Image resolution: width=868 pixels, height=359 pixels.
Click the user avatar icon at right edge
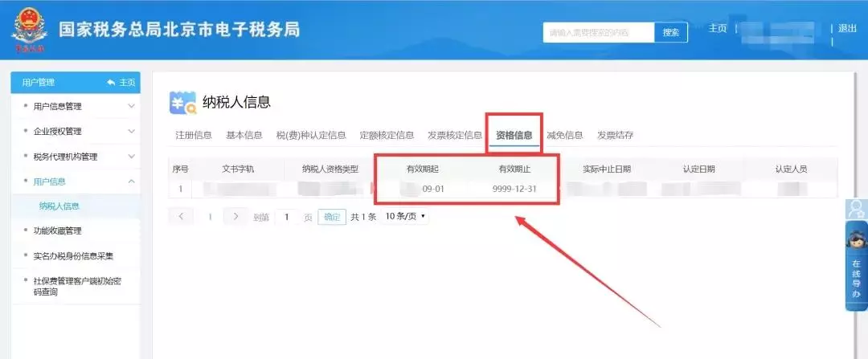[857, 209]
